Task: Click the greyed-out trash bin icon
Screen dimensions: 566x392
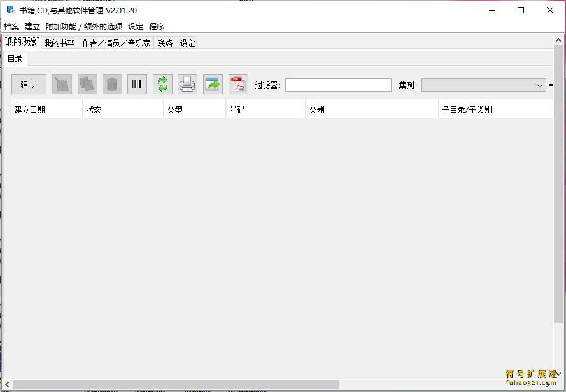Action: (x=112, y=84)
